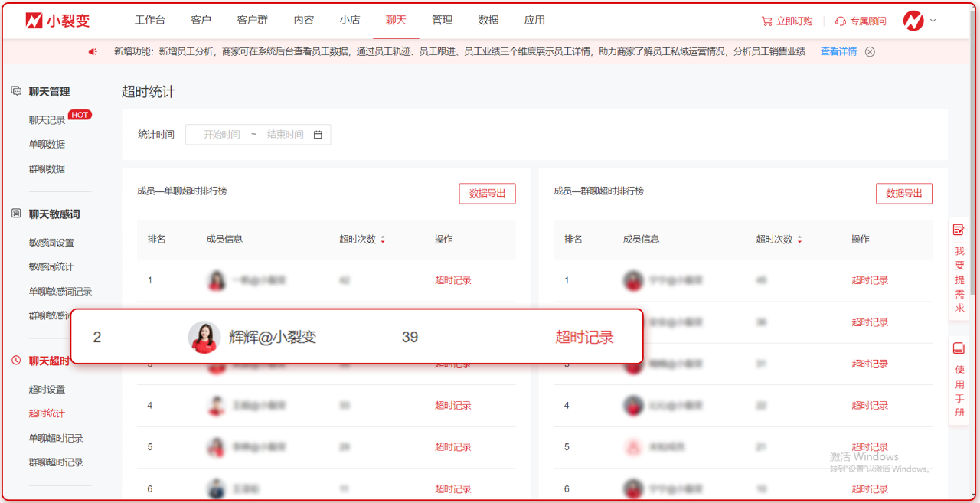Viewport: 980px width, 503px height.
Task: Click 辉辉@小裂变 member avatar
Action: (x=204, y=337)
